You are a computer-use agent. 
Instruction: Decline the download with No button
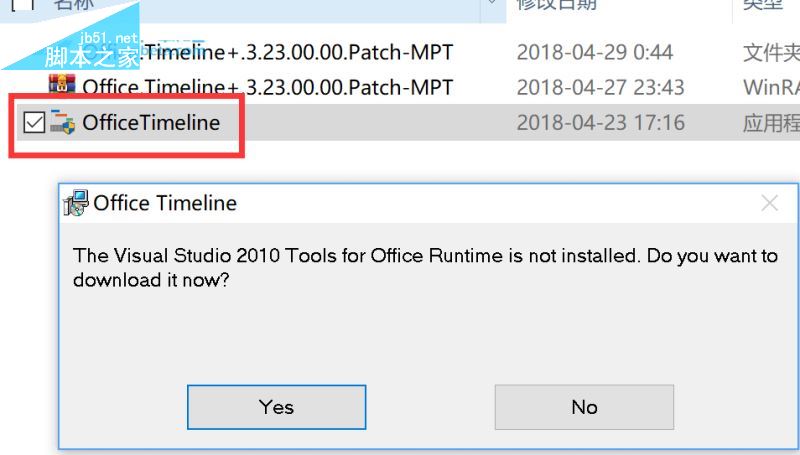click(x=584, y=407)
